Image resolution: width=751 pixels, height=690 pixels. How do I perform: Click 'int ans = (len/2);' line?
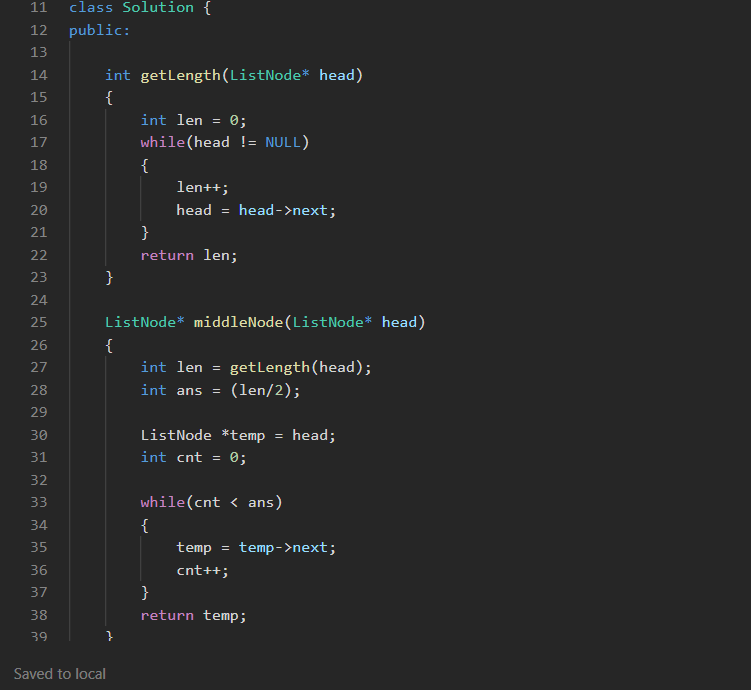click(220, 390)
